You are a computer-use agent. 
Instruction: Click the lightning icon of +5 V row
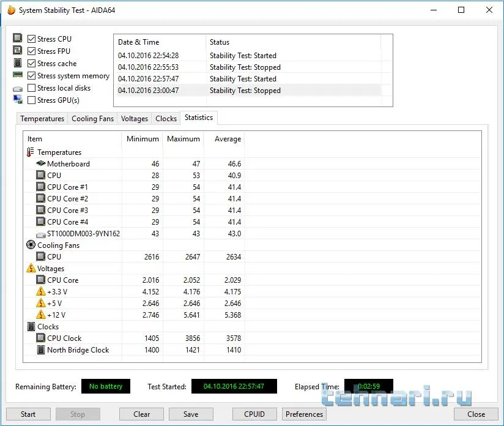41,303
